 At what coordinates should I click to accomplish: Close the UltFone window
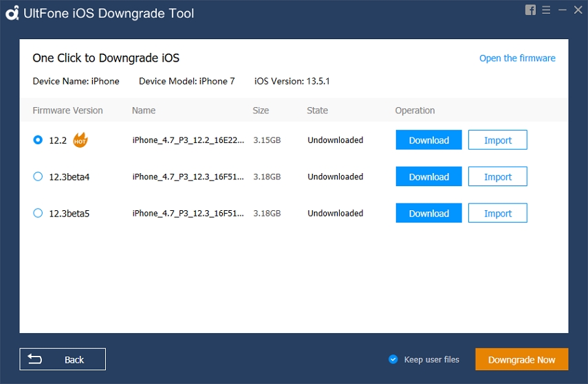click(x=578, y=10)
